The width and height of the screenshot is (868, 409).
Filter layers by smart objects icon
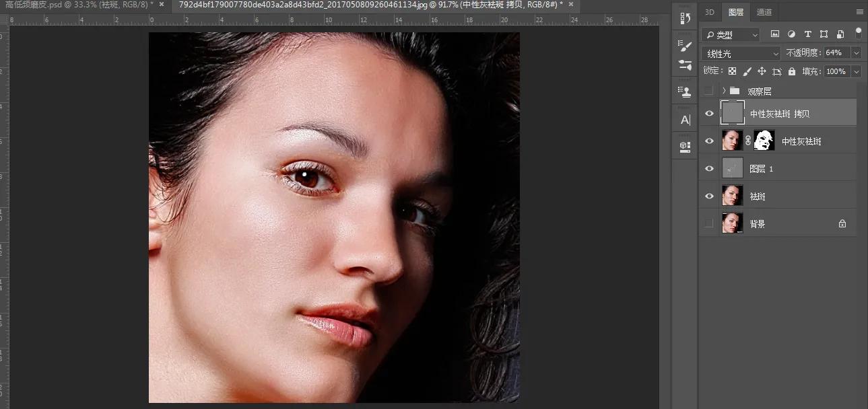click(840, 34)
